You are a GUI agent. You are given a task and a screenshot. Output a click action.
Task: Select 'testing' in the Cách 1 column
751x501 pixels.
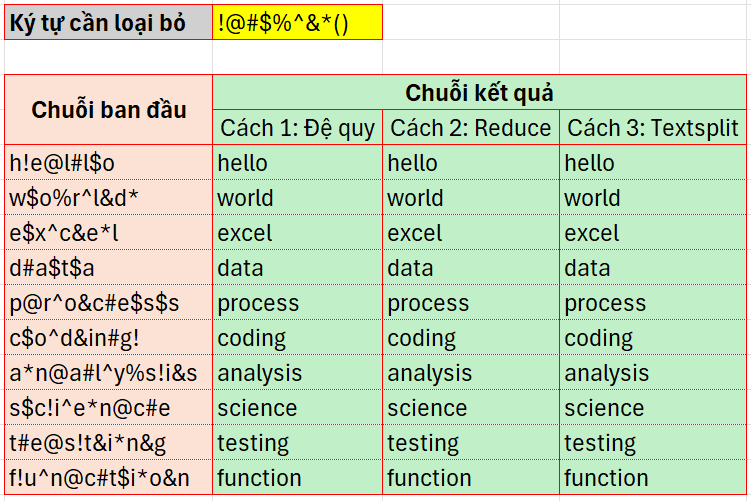point(297,443)
